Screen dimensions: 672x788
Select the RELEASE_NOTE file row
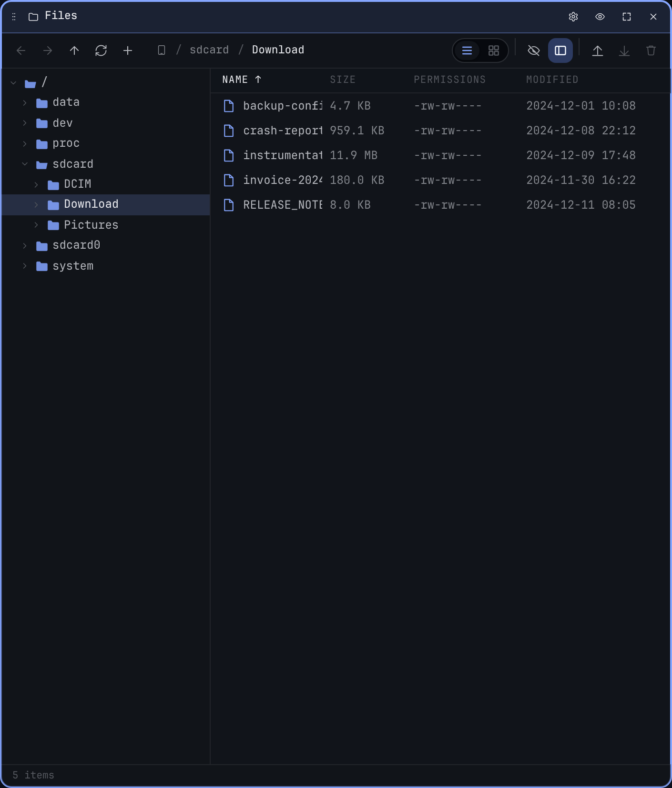click(x=440, y=205)
